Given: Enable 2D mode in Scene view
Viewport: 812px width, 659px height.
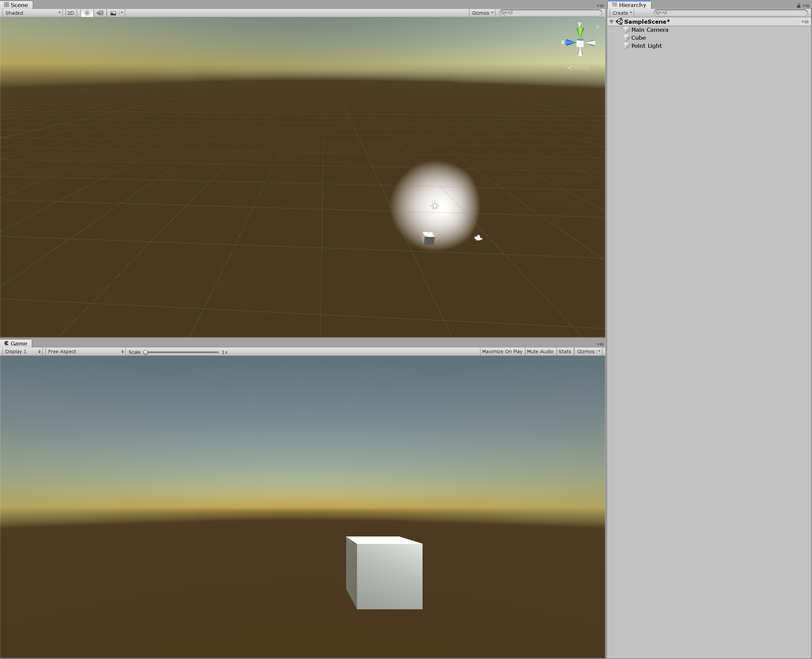Looking at the screenshot, I should [70, 13].
